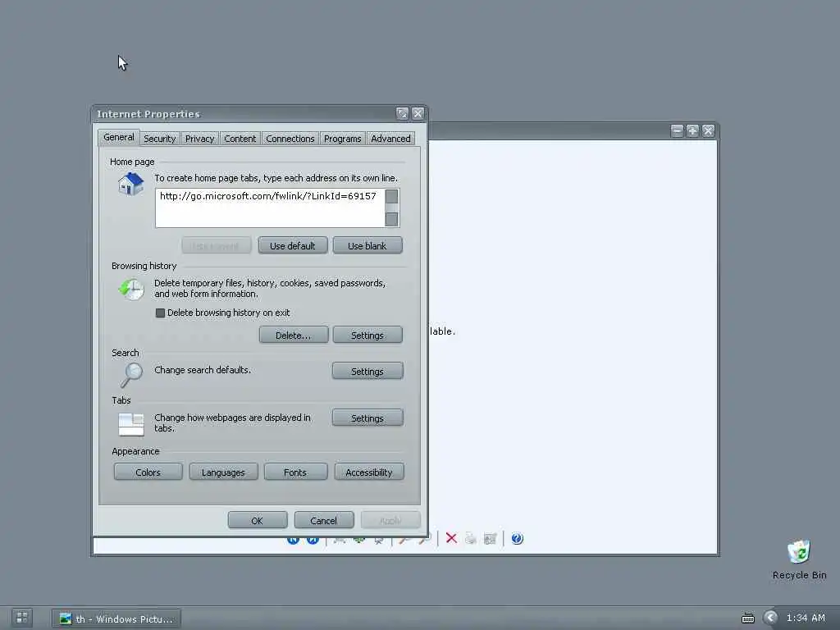Click the Cancel button
Image resolution: width=840 pixels, height=630 pixels.
[x=323, y=521]
